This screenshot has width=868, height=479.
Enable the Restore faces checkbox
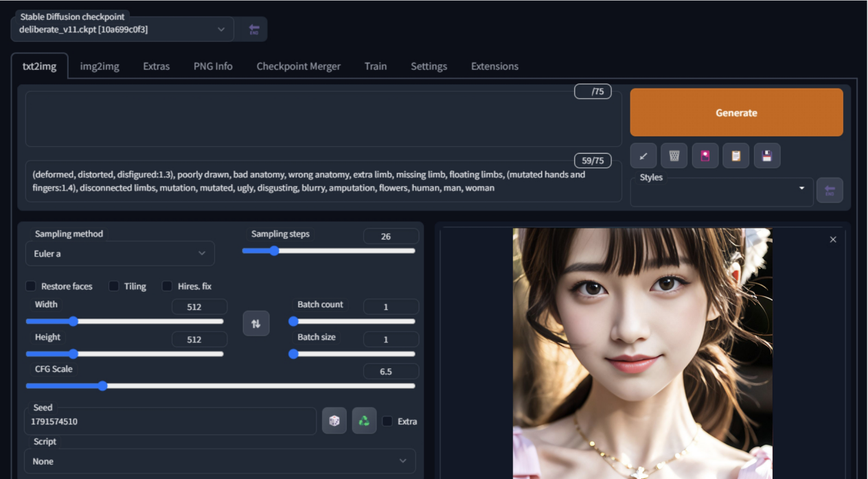coord(31,286)
